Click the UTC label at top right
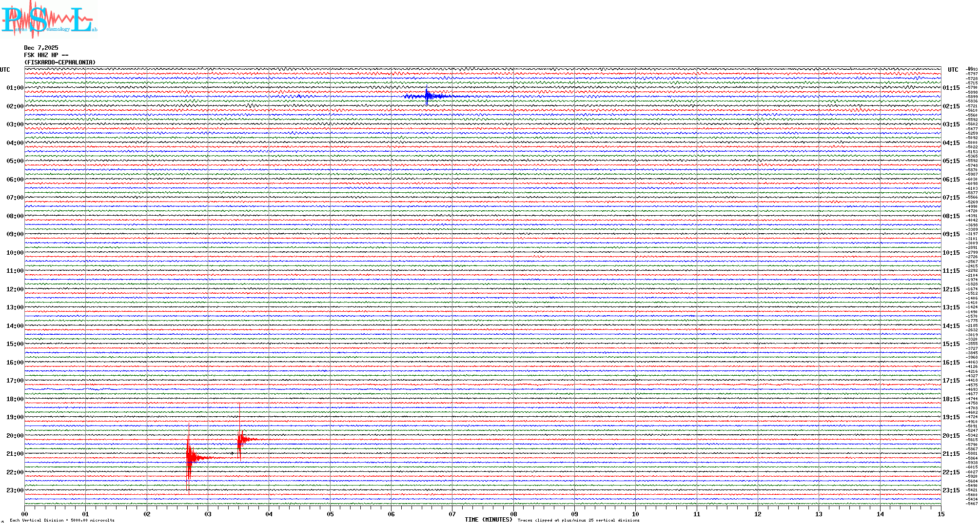Viewport: 980px width, 527px height. pyautogui.click(x=953, y=70)
